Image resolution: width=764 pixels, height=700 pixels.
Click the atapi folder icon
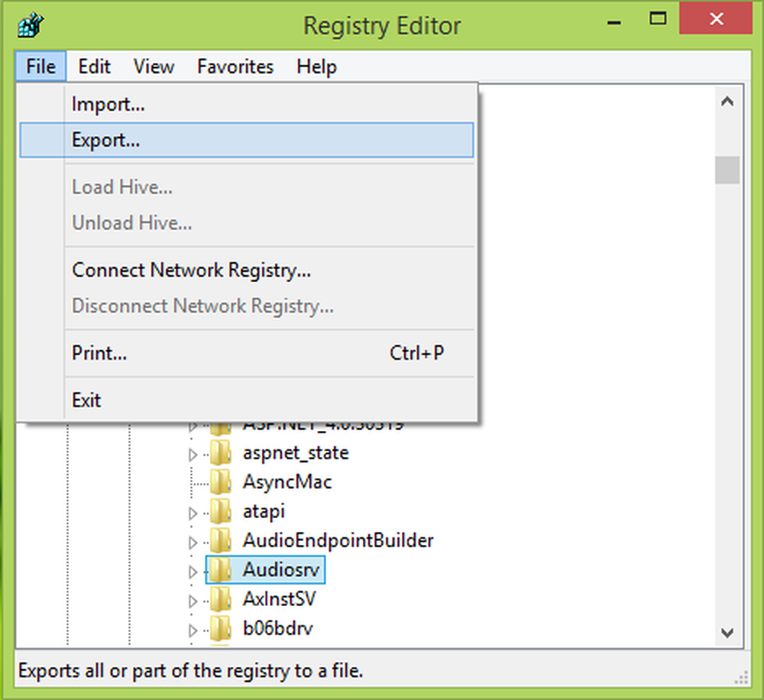click(221, 511)
